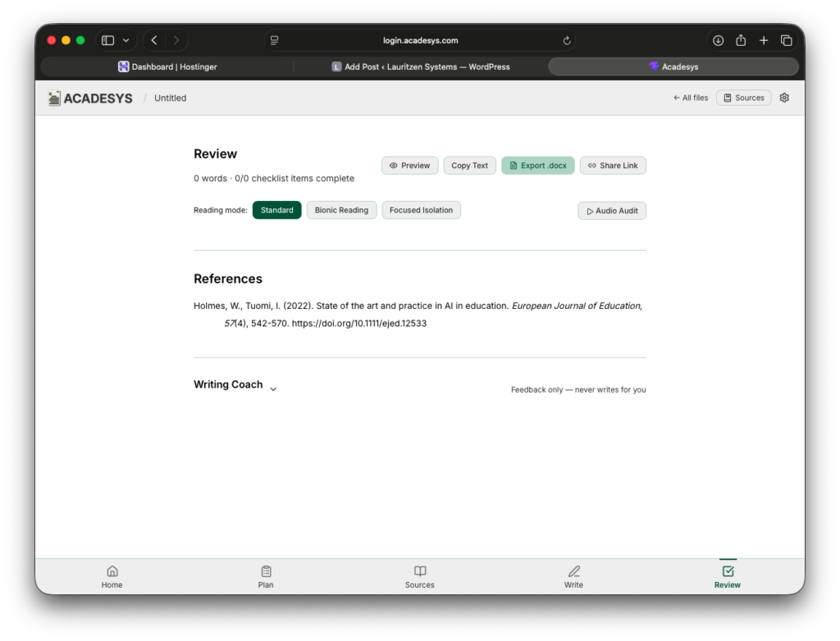Export the document as .docx
840x641 pixels.
point(538,166)
